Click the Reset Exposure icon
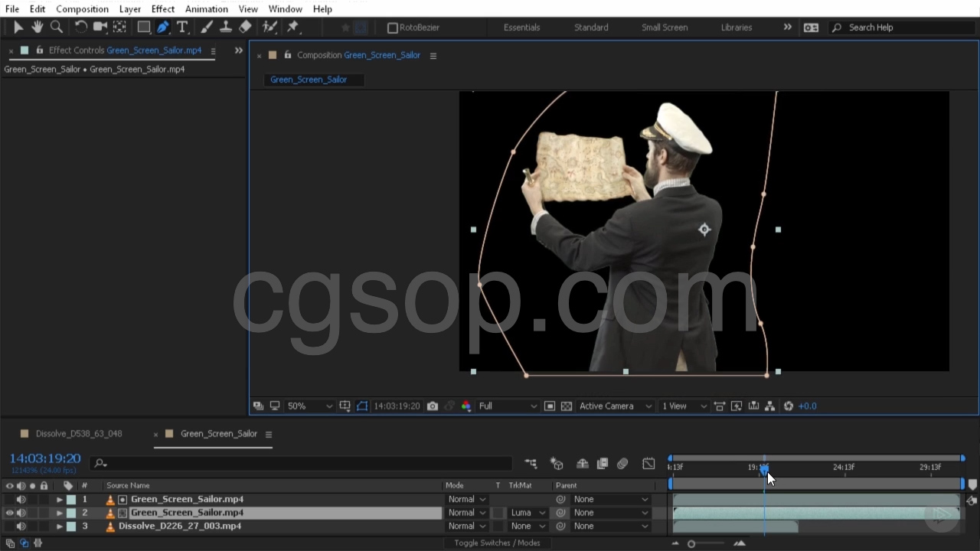The width and height of the screenshot is (980, 551). (789, 406)
